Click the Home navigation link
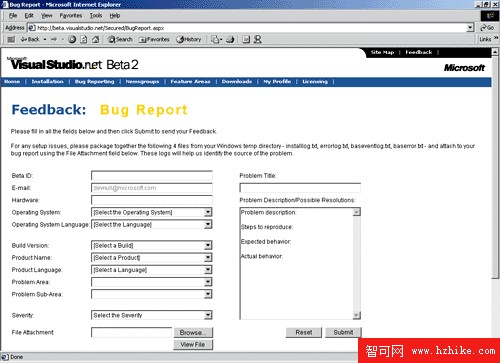The height and width of the screenshot is (363, 500). pyautogui.click(x=12, y=82)
